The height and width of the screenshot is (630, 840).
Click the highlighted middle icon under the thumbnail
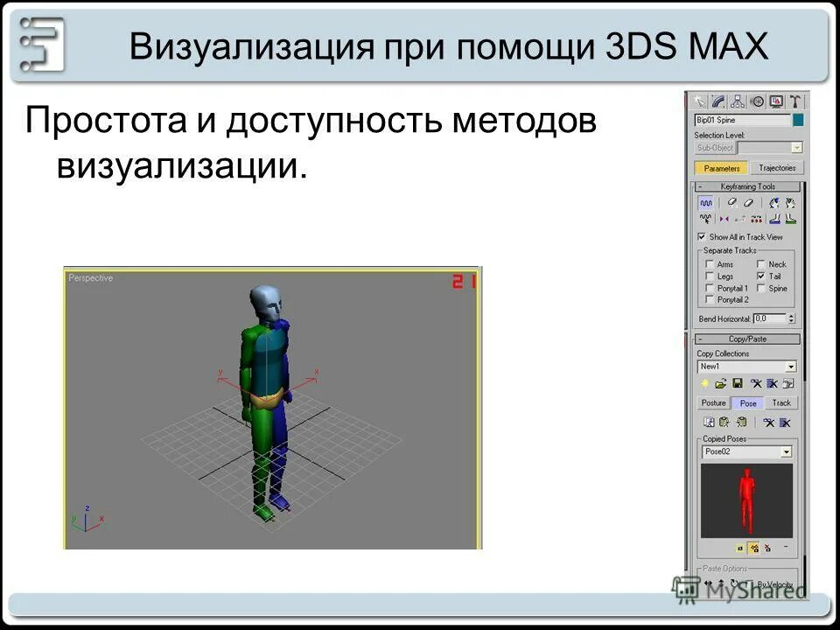754,548
